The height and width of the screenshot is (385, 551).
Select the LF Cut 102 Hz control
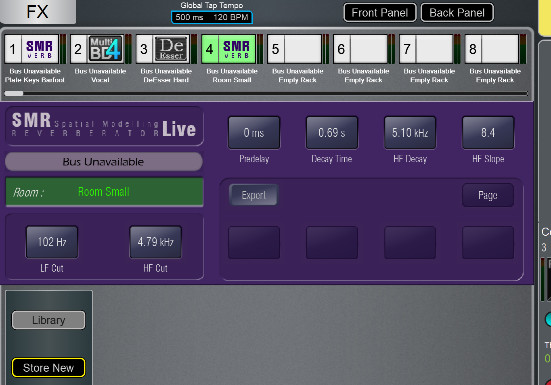click(52, 242)
